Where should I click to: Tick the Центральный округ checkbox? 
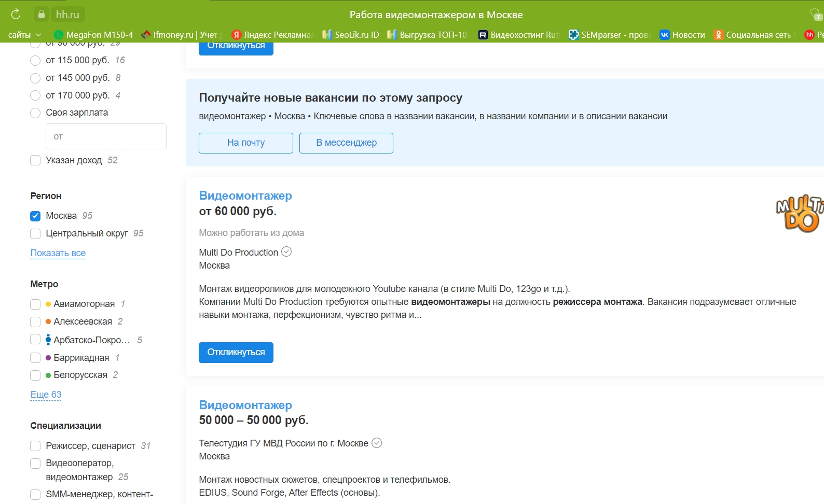35,234
